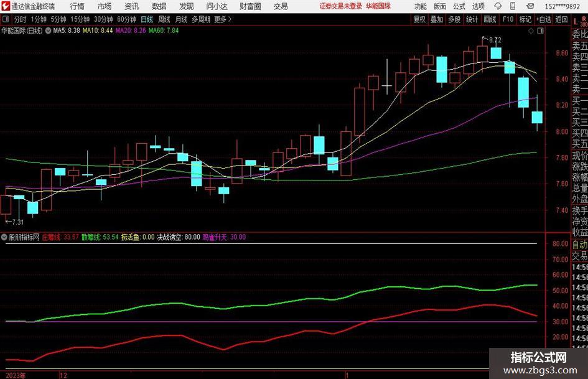
Task: Add stock via +自选 button
Action: tap(544, 19)
